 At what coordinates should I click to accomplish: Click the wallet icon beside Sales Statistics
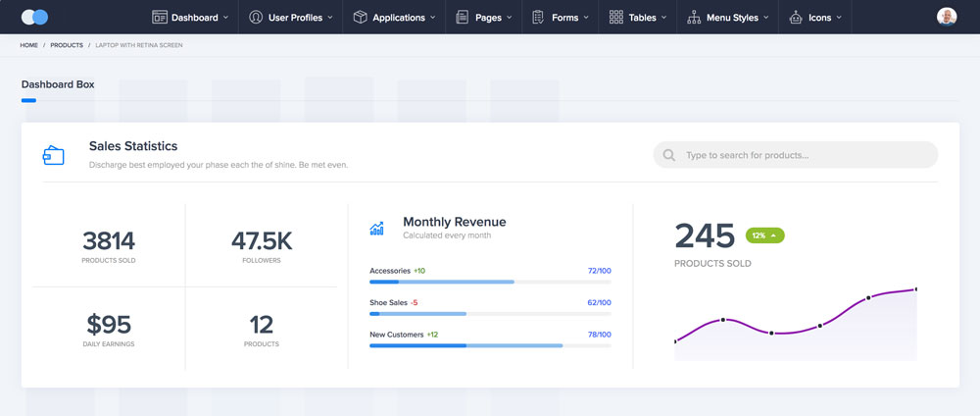[x=54, y=155]
